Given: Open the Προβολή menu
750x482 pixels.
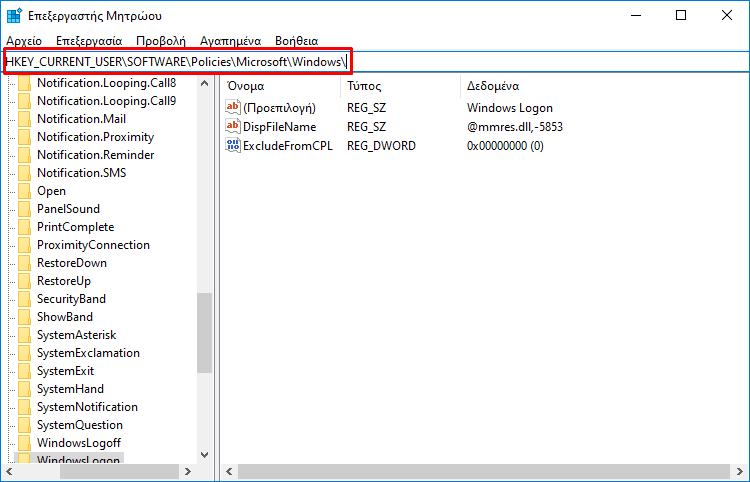Looking at the screenshot, I should click(x=161, y=41).
